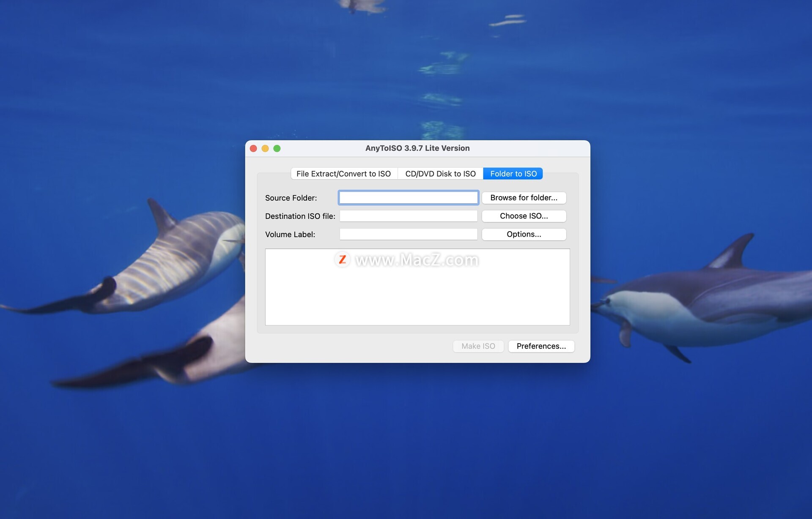The height and width of the screenshot is (519, 812).
Task: Zoom the window with the green button
Action: click(x=277, y=148)
